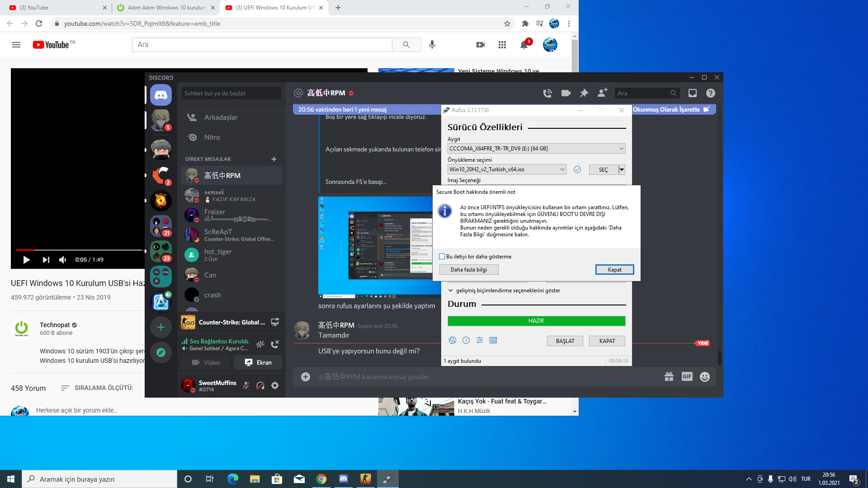Open Nitro in Discord sidebar

coord(231,137)
